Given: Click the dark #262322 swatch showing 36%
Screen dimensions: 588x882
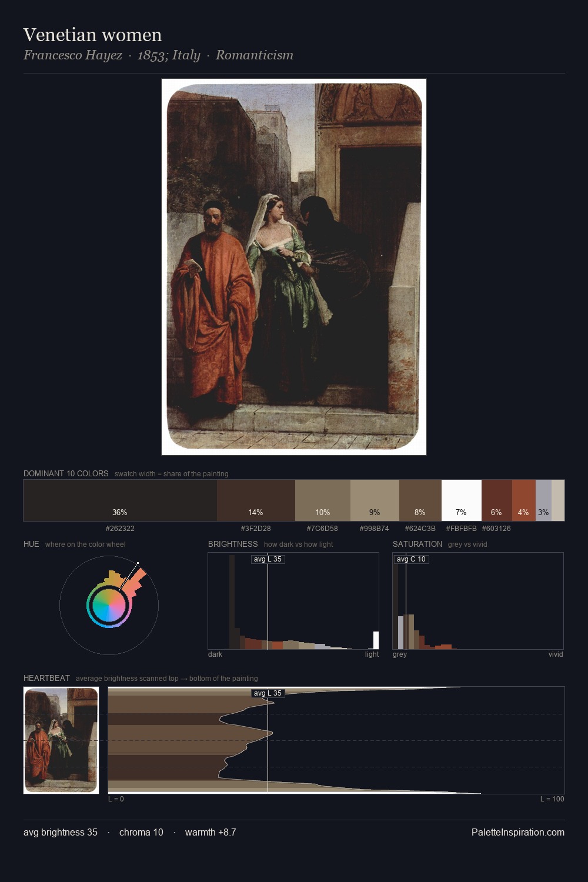Looking at the screenshot, I should point(120,500).
